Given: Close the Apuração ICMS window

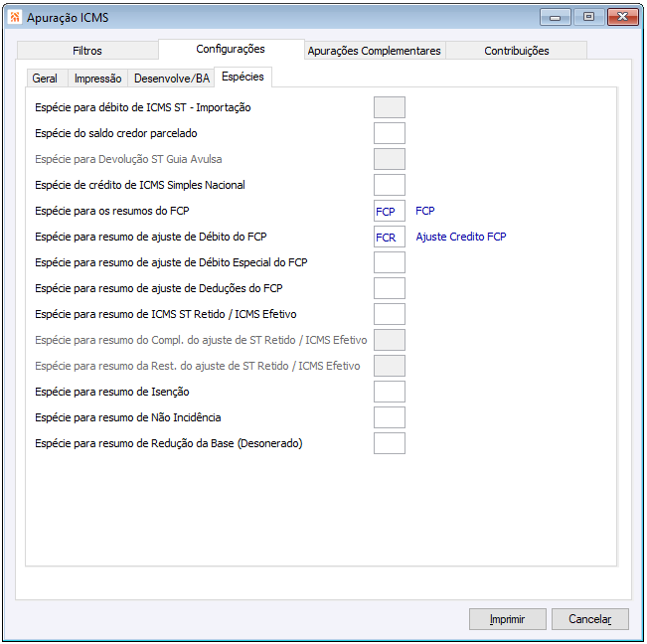Looking at the screenshot, I should click(x=623, y=17).
